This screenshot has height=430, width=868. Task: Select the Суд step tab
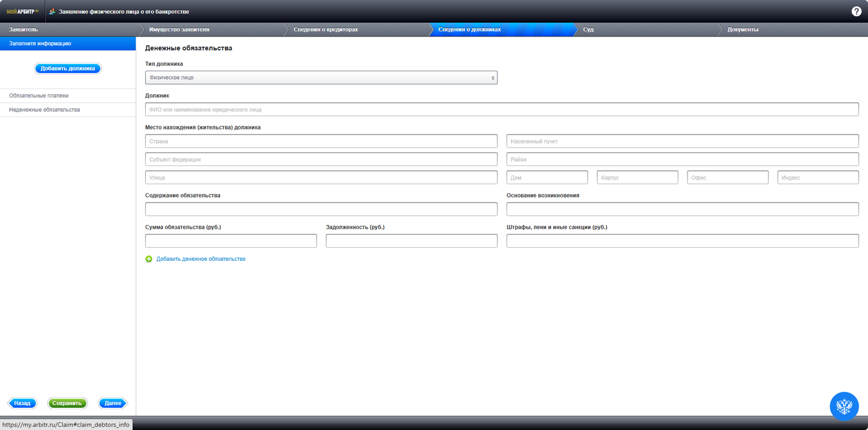pos(645,30)
